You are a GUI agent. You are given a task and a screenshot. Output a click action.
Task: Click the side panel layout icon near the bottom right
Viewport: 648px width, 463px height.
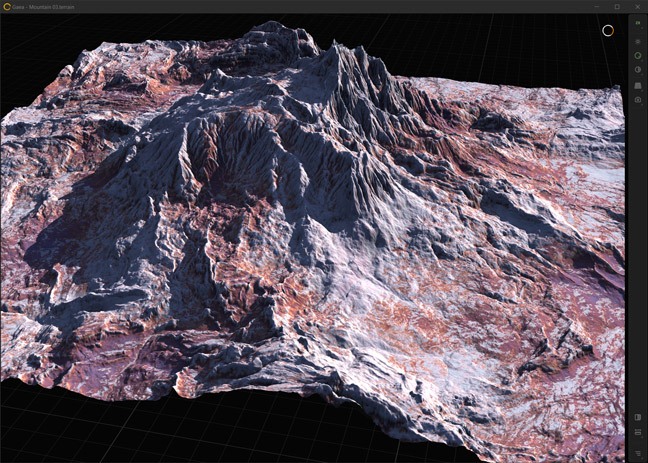point(638,417)
